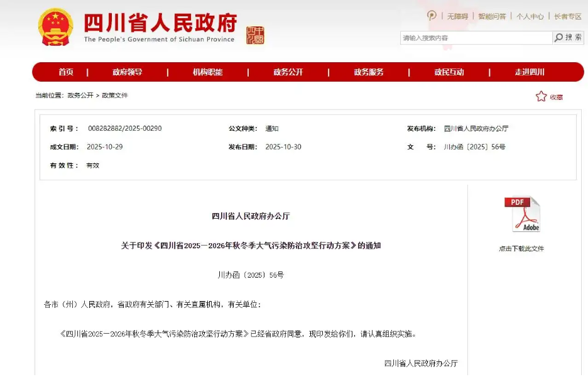Go to 个人中心 personal center

click(x=530, y=16)
